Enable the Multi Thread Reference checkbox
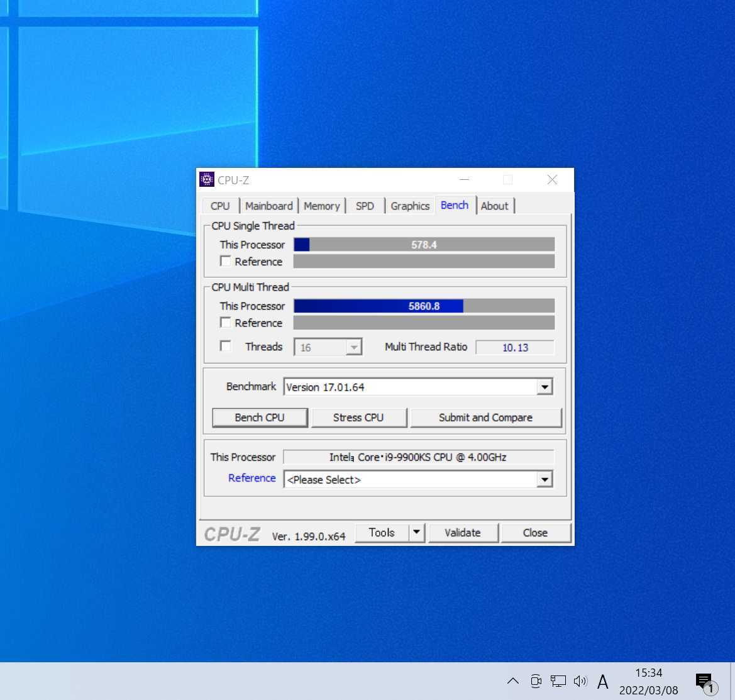 click(x=226, y=323)
